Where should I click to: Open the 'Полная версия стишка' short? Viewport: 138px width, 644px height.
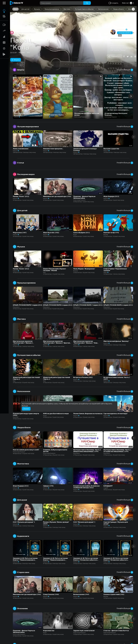(x=58, y=96)
